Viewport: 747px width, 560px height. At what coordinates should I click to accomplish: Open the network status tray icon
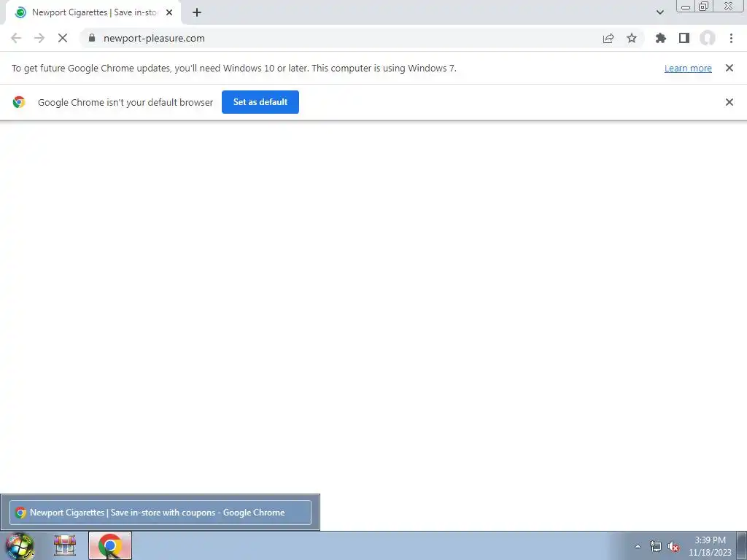point(656,546)
